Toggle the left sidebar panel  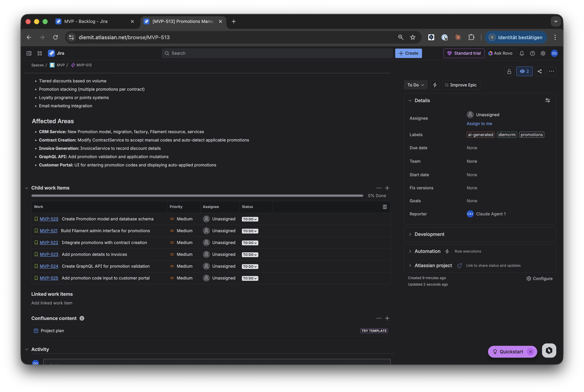coord(29,53)
